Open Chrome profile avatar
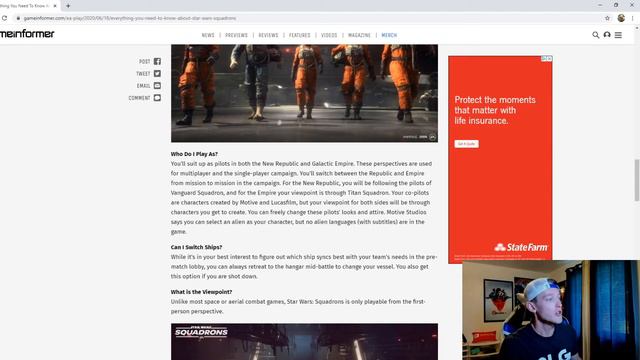The height and width of the screenshot is (360, 640). (x=621, y=18)
